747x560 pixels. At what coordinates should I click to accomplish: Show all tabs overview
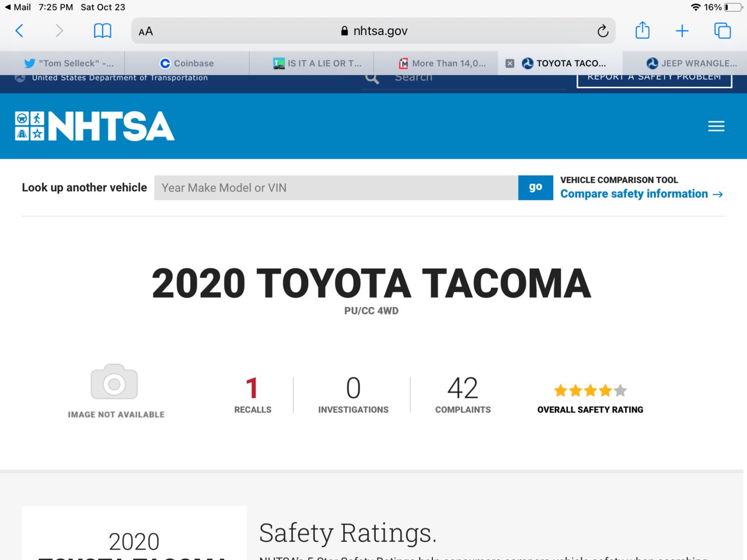tap(722, 31)
